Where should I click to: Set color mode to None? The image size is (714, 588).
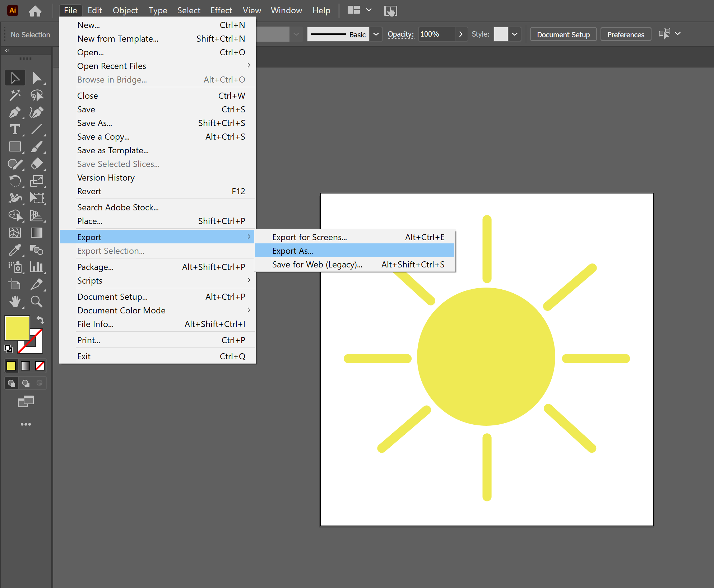click(40, 366)
